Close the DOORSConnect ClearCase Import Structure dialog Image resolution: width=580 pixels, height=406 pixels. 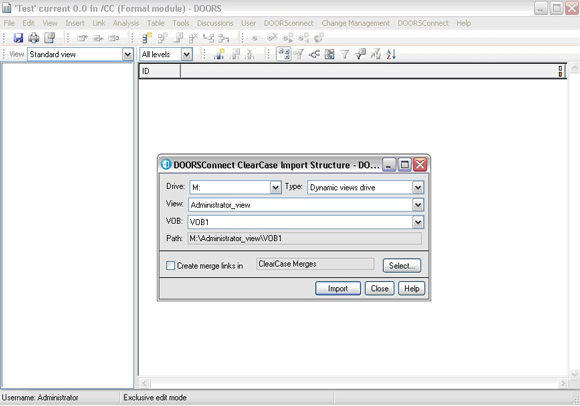tap(420, 164)
